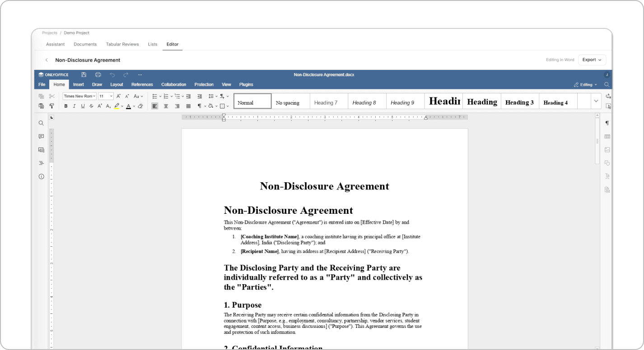644x350 pixels.
Task: Open paragraph settings in right sidebar
Action: (x=607, y=123)
